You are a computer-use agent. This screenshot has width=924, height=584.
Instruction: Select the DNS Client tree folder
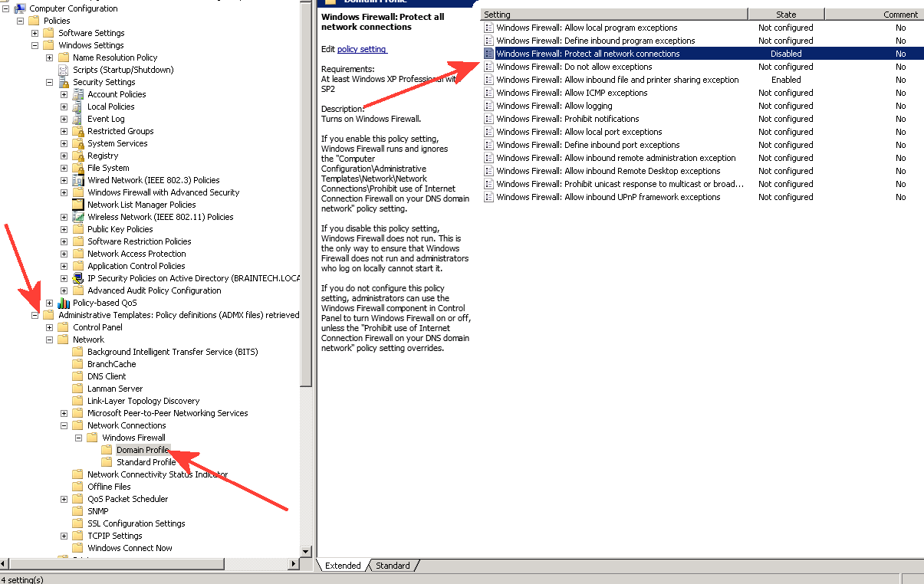(107, 376)
